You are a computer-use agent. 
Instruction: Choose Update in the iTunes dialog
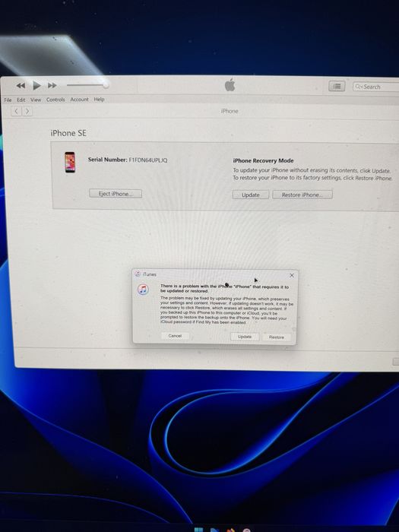click(x=245, y=337)
